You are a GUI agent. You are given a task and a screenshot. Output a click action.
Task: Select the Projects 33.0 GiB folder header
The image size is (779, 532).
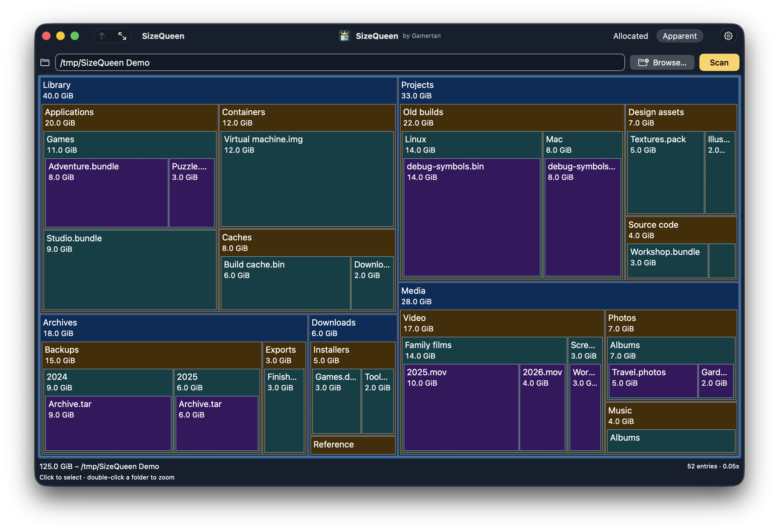click(x=569, y=90)
